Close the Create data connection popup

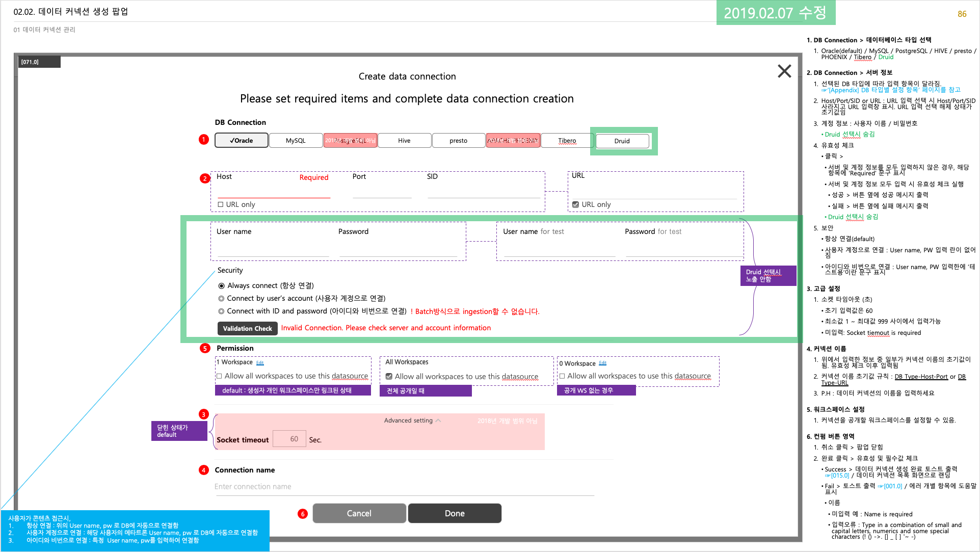784,71
